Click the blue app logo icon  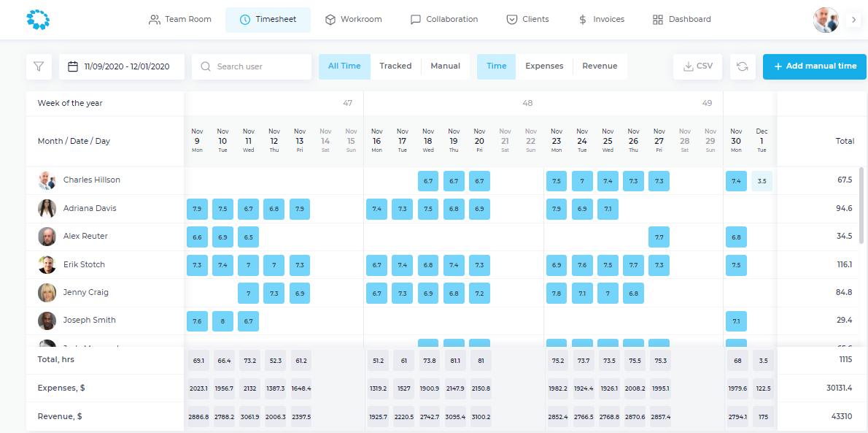[x=37, y=20]
